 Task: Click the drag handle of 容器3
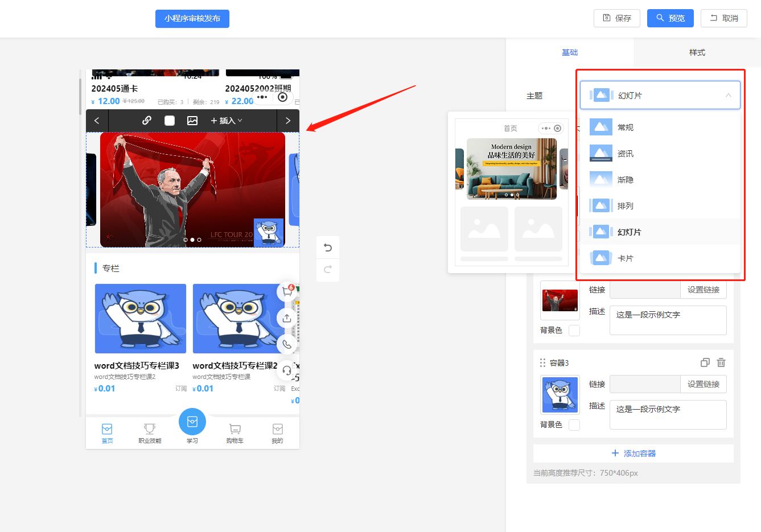(542, 362)
